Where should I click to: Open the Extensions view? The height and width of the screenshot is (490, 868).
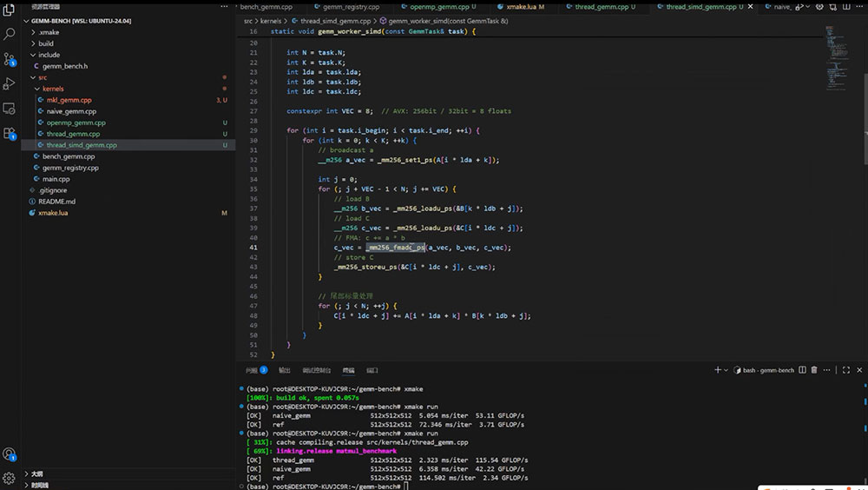pos(9,133)
